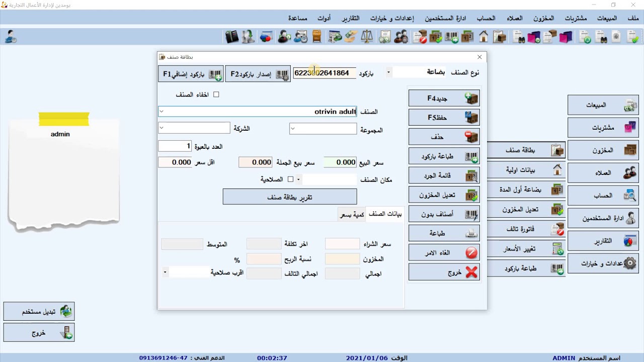The width and height of the screenshot is (644, 362).
Task: Click the طباعة print button
Action: click(444, 233)
